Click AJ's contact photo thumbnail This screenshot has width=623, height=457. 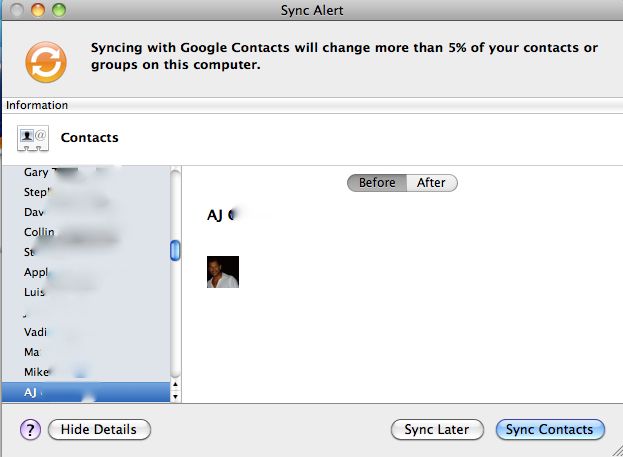223,272
